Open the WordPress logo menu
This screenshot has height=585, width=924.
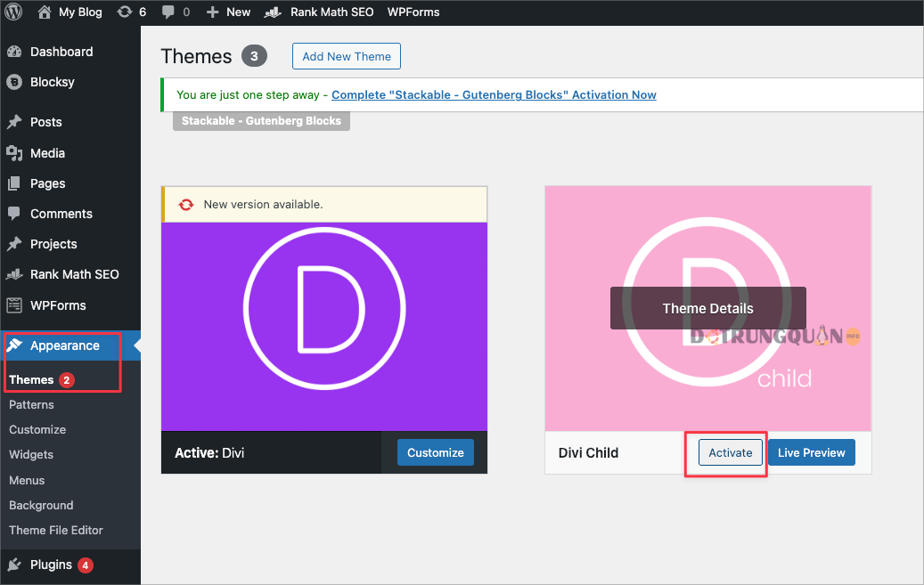[x=13, y=12]
